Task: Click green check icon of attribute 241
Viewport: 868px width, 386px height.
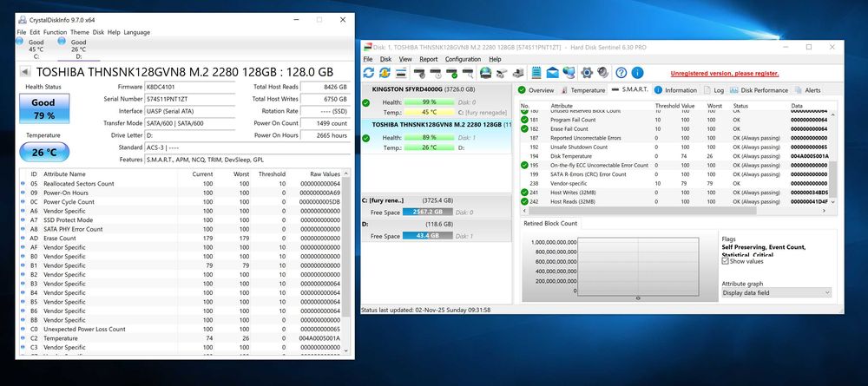Action: click(x=525, y=193)
